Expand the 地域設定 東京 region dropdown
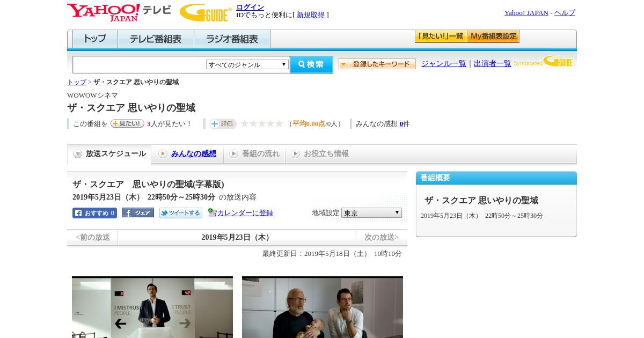The width and height of the screenshot is (644, 338). point(371,212)
